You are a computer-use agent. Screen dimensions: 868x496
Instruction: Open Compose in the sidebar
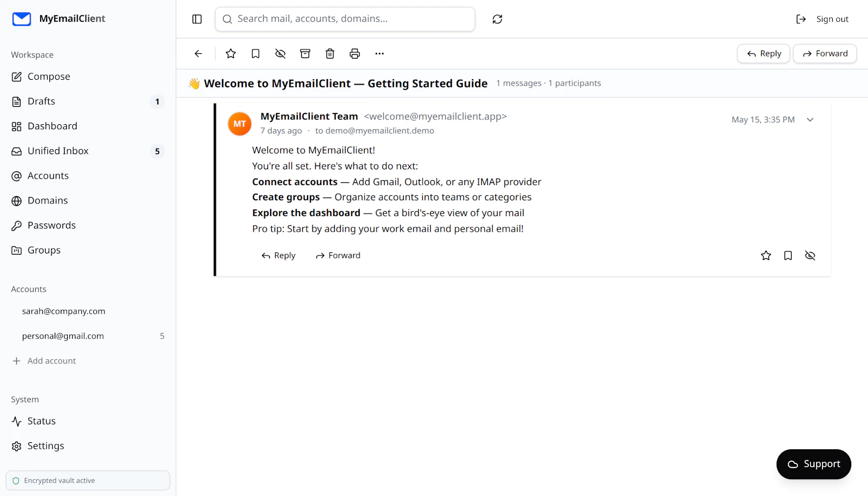(88, 77)
